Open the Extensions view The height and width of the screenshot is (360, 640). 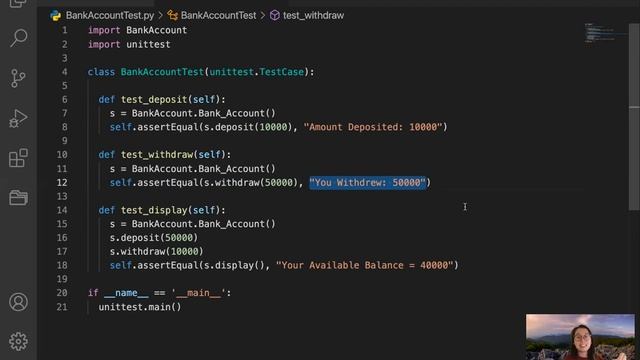tap(18, 158)
